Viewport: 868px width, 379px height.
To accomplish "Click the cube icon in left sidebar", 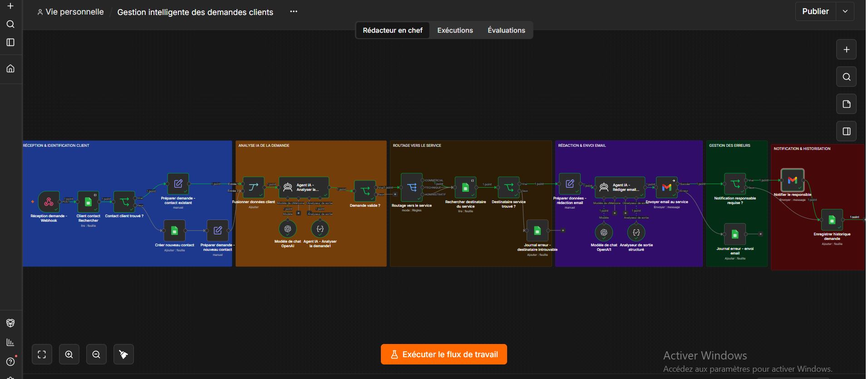I will click(x=10, y=323).
